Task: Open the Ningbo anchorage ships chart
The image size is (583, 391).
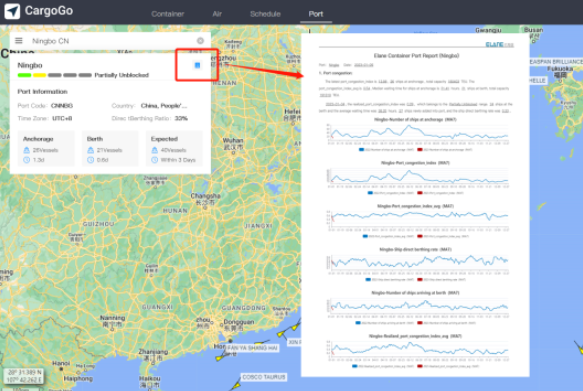Action: (416, 135)
